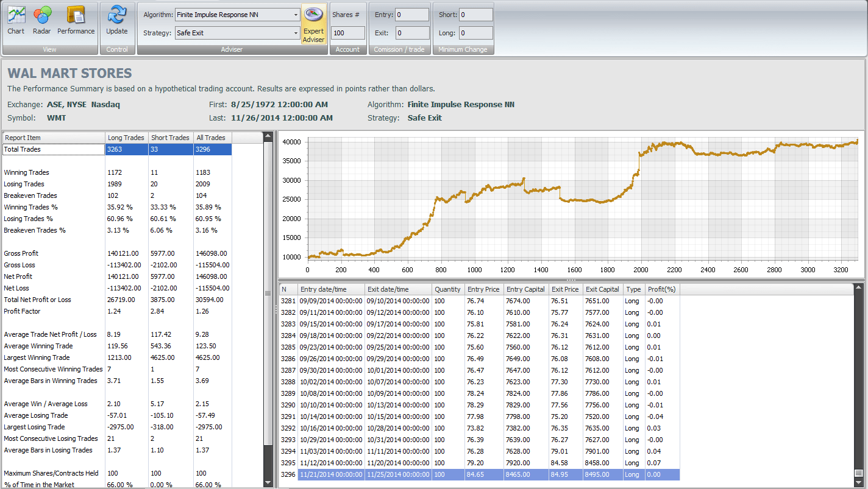Select the Profit Factor report row
This screenshot has width=868, height=489.
click(117, 311)
